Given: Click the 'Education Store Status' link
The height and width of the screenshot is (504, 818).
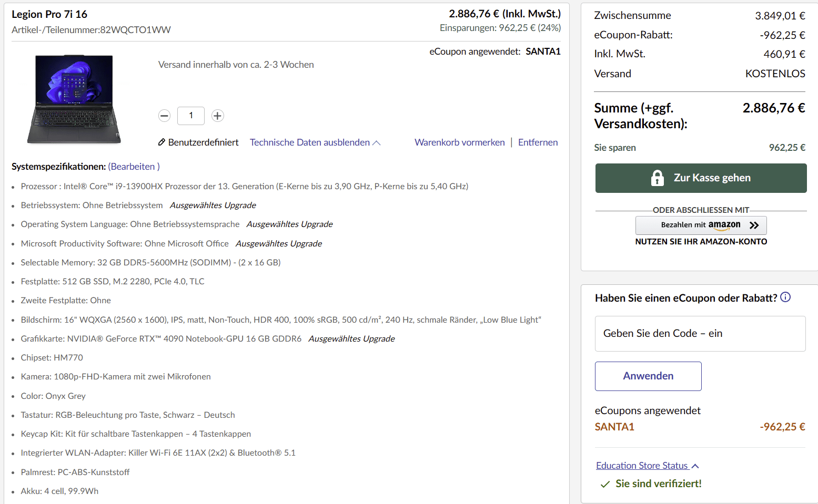Looking at the screenshot, I should (642, 466).
